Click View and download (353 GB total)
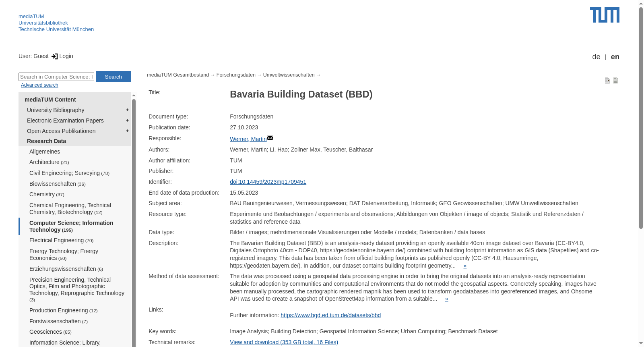Image resolution: width=644 pixels, height=347 pixels. click(284, 342)
